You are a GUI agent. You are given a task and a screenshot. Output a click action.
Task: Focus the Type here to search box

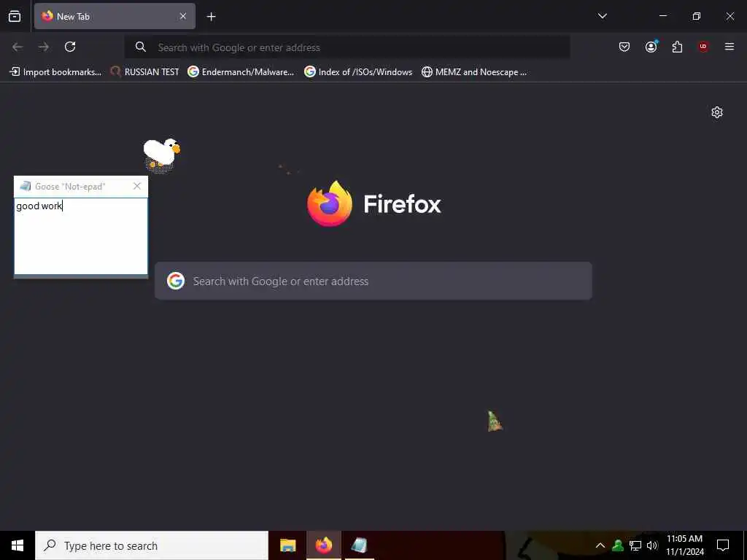click(x=152, y=545)
